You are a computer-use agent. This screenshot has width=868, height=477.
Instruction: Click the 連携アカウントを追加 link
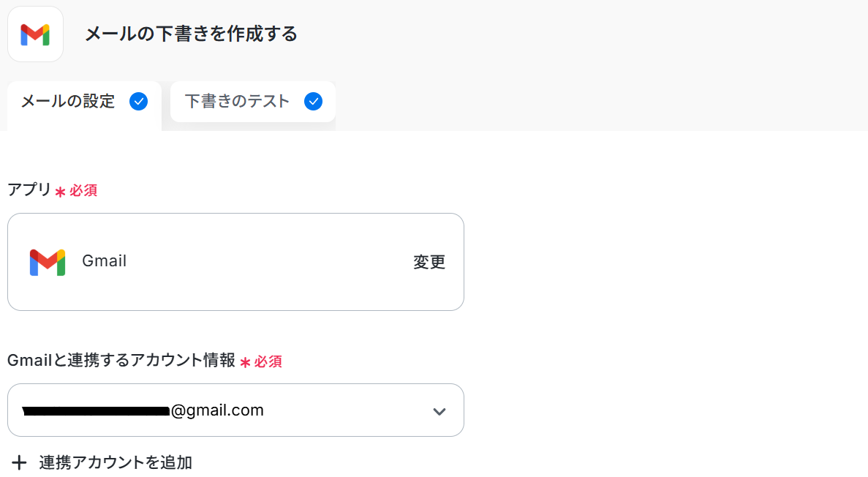pyautogui.click(x=116, y=462)
